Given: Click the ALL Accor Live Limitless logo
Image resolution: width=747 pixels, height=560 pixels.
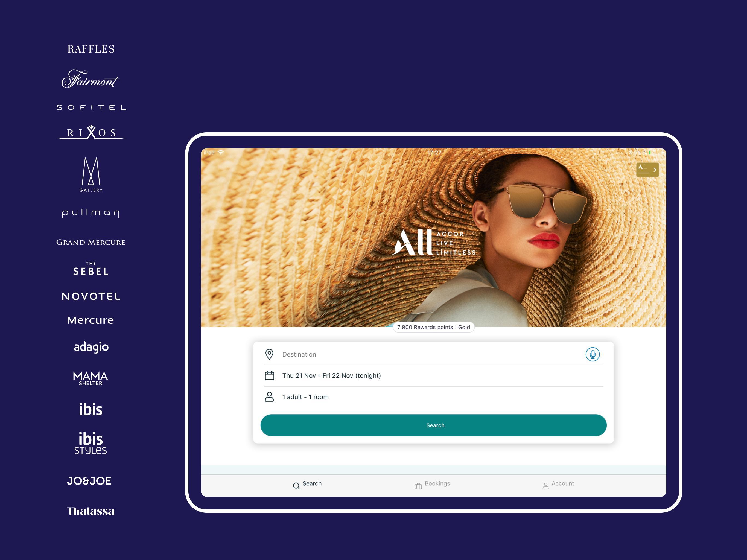Looking at the screenshot, I should tap(434, 243).
